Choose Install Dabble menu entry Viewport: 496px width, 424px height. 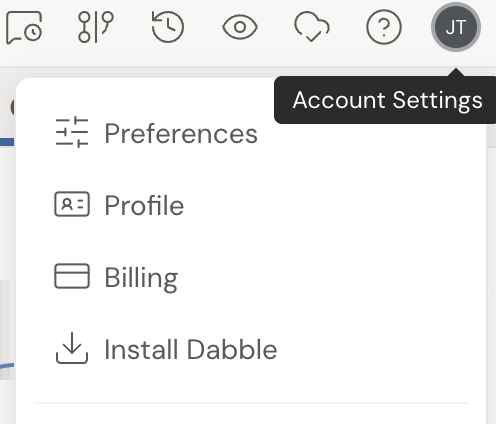(x=251, y=349)
